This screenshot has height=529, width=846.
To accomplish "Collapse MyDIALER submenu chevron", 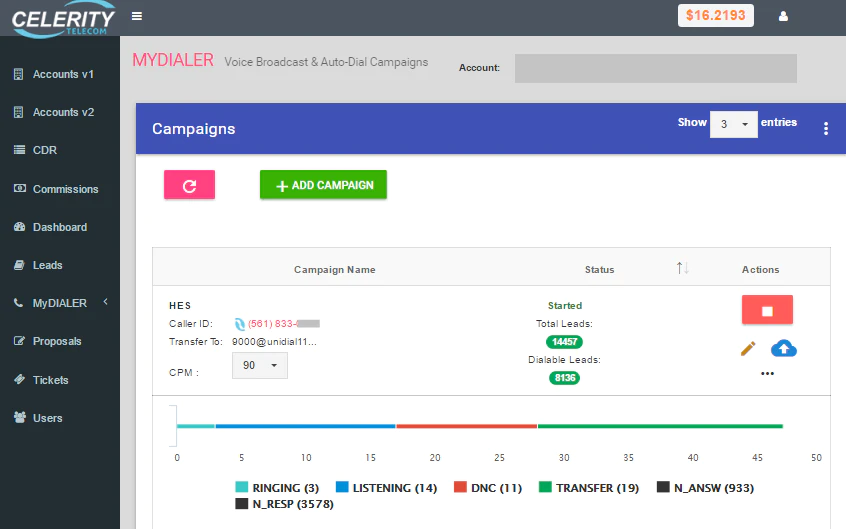I will coord(106,302).
